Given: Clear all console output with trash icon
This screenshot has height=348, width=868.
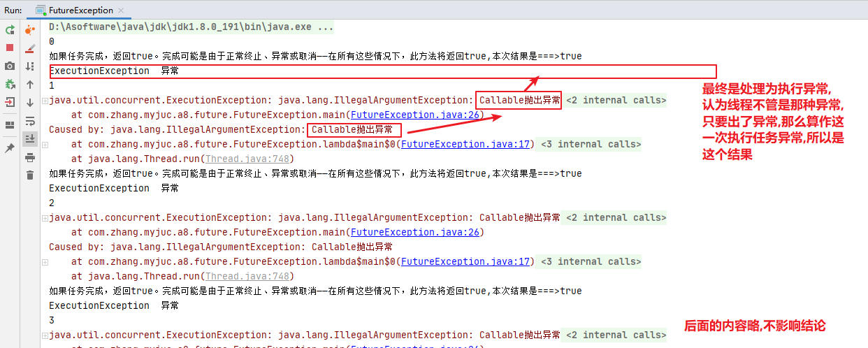Looking at the screenshot, I should [29, 175].
